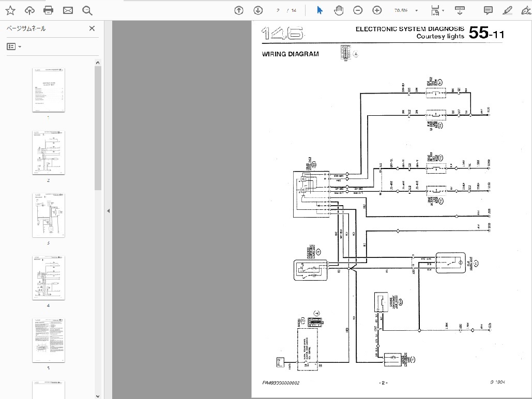This screenshot has width=532, height=399.
Task: Add a comment note
Action: point(488,10)
